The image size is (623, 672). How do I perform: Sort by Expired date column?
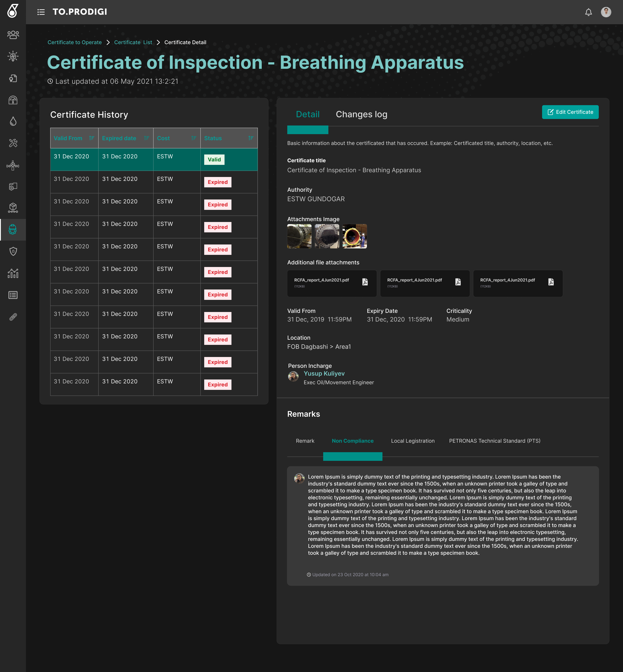tap(146, 138)
